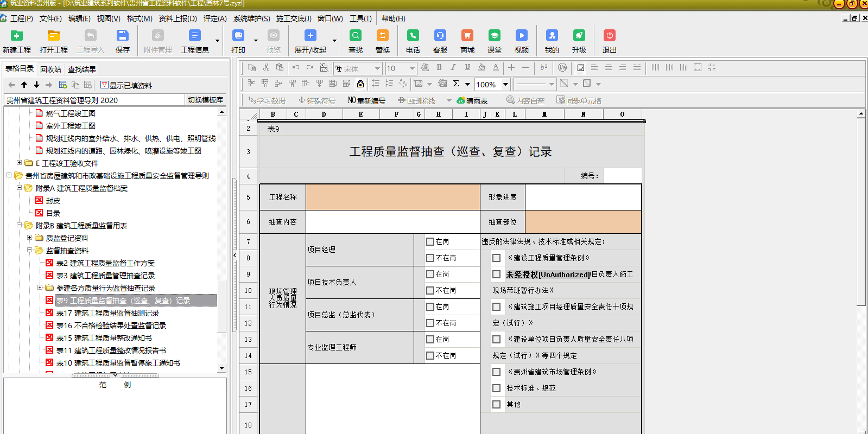Image resolution: width=868 pixels, height=434 pixels.
Task: Tick the 《建设工程质量管理条例》 checkbox
Action: click(x=496, y=258)
